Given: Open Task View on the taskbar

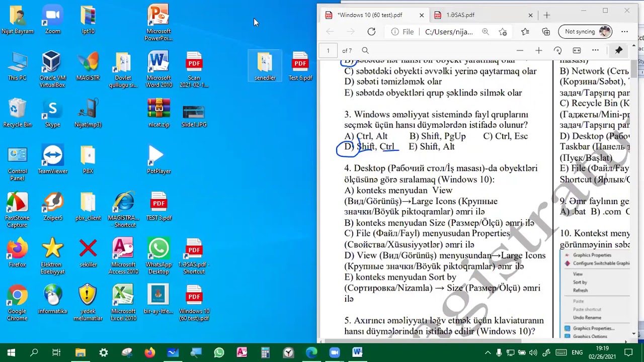Looking at the screenshot, I should (56, 352).
